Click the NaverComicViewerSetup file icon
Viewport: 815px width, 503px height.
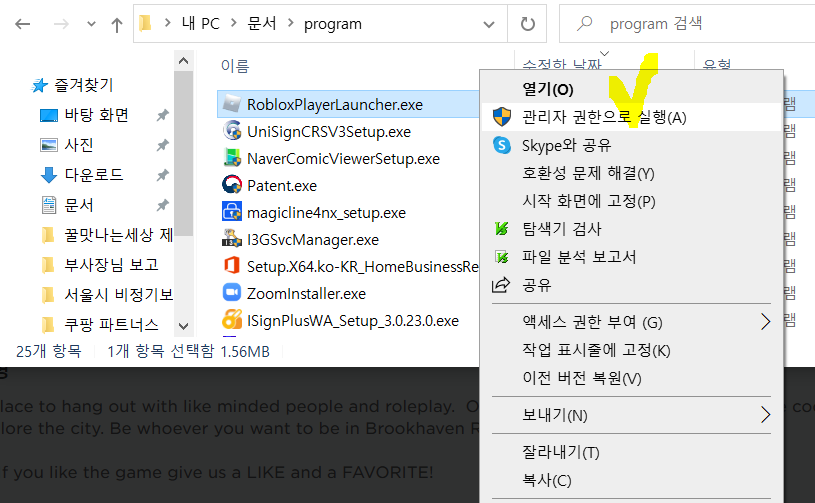coord(232,157)
